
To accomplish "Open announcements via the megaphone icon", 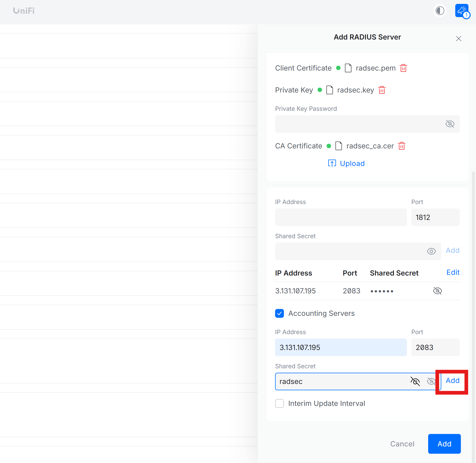I will [462, 10].
